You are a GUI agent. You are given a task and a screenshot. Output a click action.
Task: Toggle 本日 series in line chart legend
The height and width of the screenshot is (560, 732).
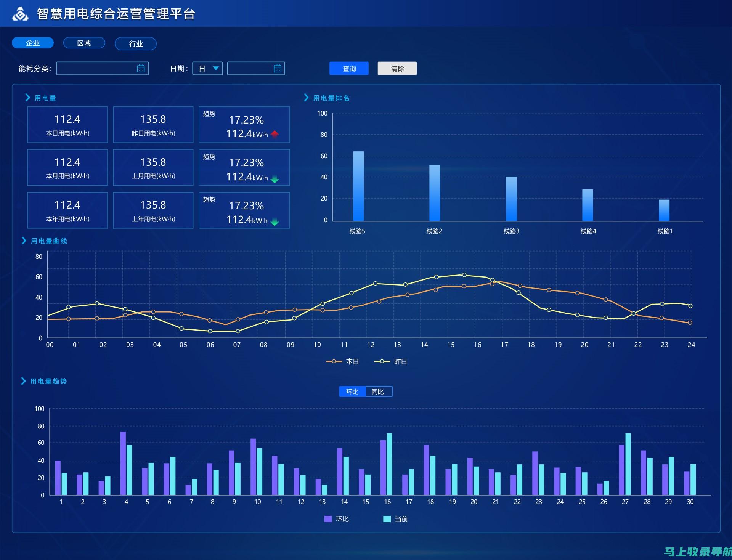[342, 361]
